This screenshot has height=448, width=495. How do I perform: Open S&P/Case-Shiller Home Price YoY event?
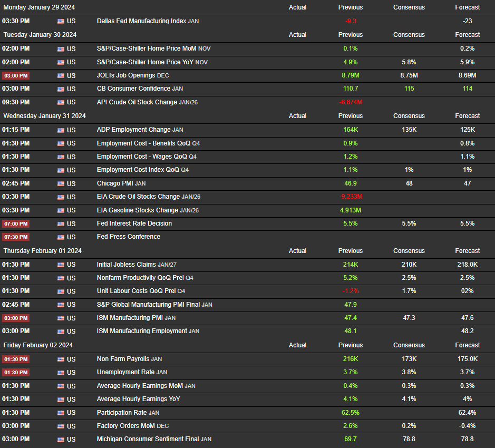pyautogui.click(x=152, y=62)
